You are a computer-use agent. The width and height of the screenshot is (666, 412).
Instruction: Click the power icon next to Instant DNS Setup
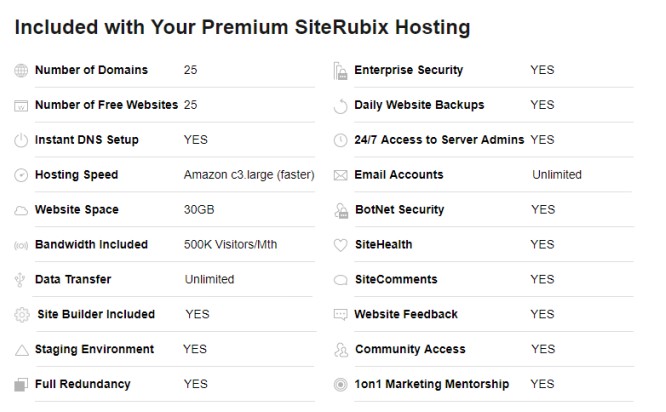point(21,140)
